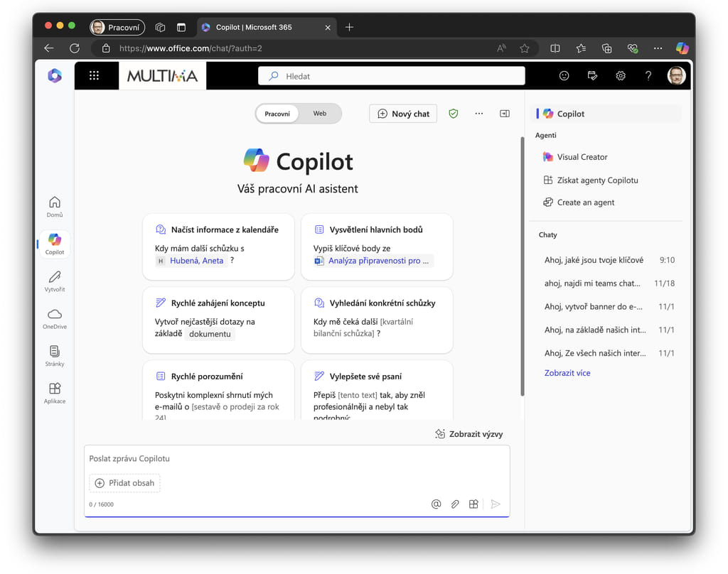This screenshot has width=728, height=574.
Task: Open OneDrive from the sidebar
Action: pyautogui.click(x=55, y=319)
